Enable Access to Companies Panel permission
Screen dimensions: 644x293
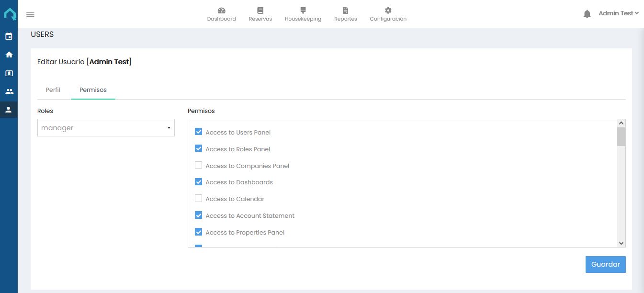coord(199,165)
